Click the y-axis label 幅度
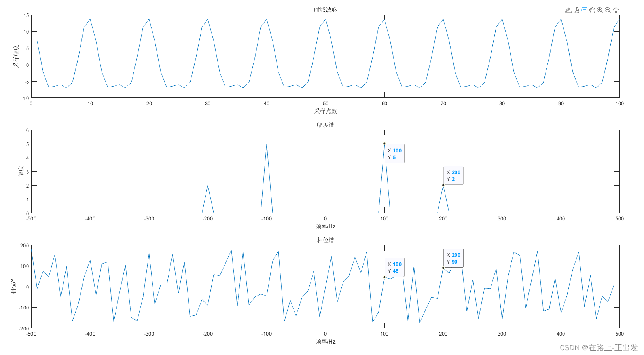 [x=21, y=171]
